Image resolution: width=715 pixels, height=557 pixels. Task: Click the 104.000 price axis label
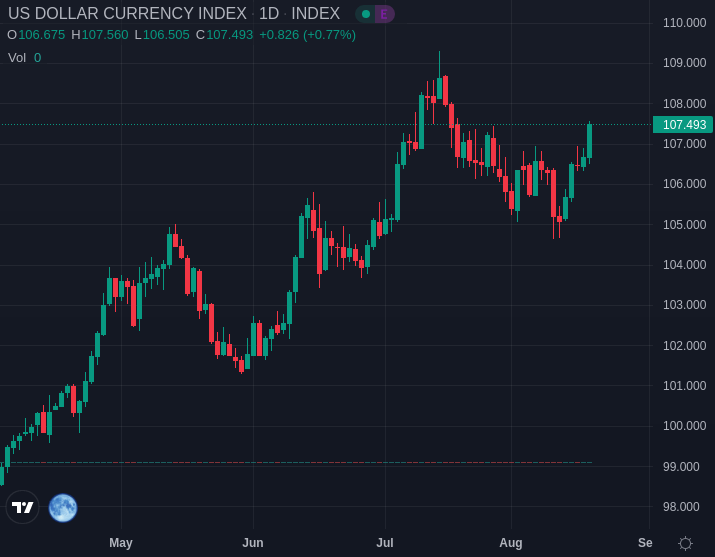pyautogui.click(x=684, y=265)
